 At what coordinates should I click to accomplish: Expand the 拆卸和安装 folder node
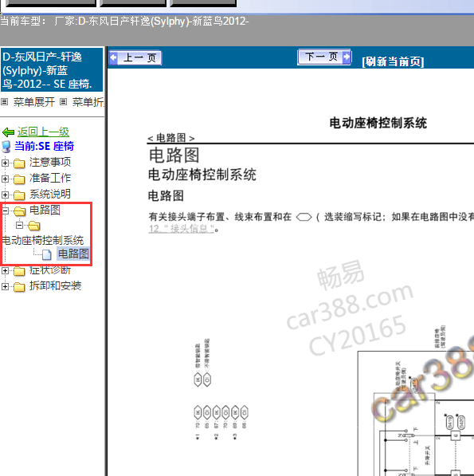click(x=5, y=286)
